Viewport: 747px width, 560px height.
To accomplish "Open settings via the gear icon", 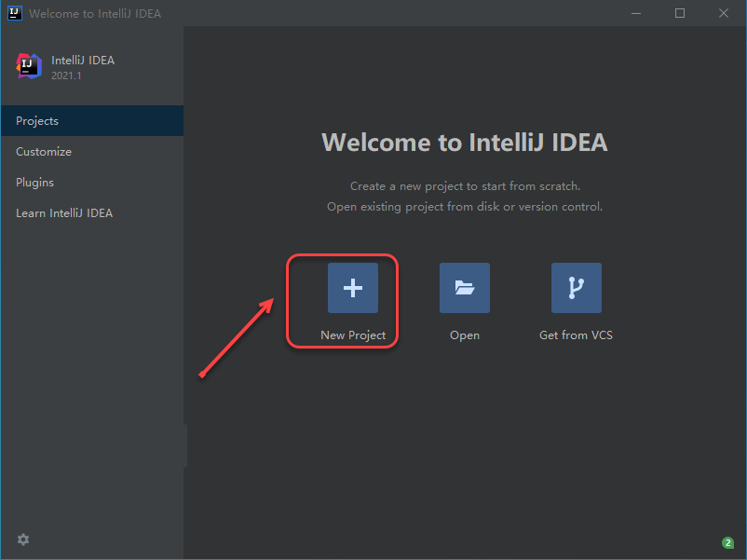I will tap(23, 540).
